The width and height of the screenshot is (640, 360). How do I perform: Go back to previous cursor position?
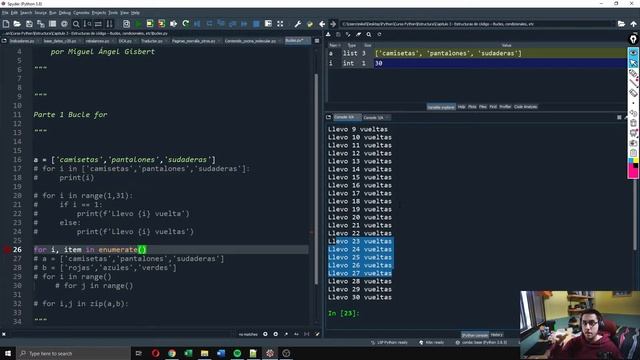(322, 24)
